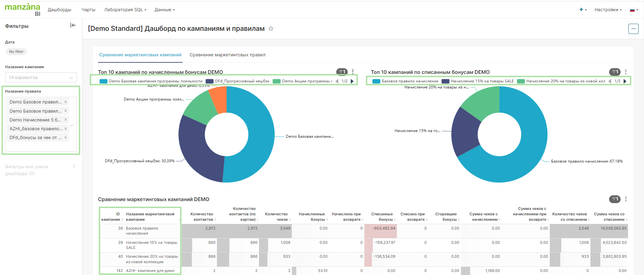Star the dashboard as favorite
644x275 pixels.
point(271,29)
